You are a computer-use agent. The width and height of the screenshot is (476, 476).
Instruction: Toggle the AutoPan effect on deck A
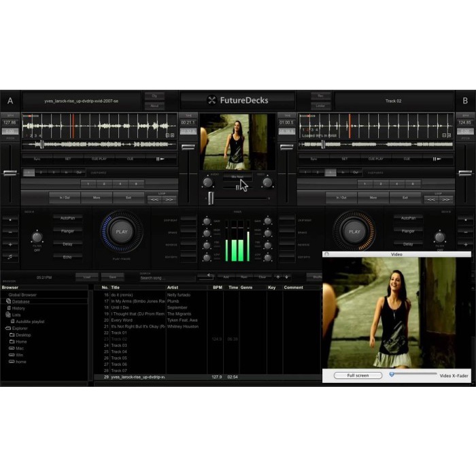68,218
